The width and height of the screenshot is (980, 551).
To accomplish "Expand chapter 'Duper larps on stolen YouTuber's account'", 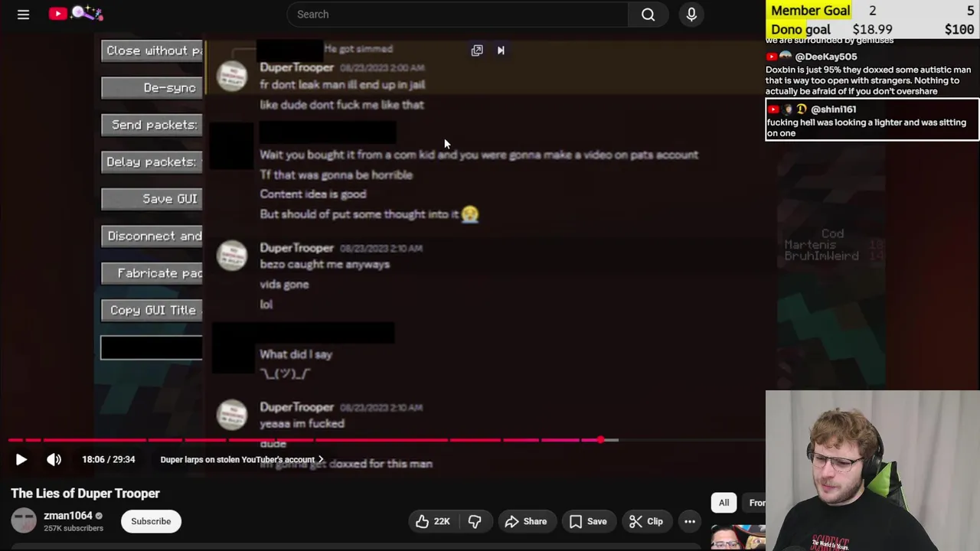I will (242, 459).
